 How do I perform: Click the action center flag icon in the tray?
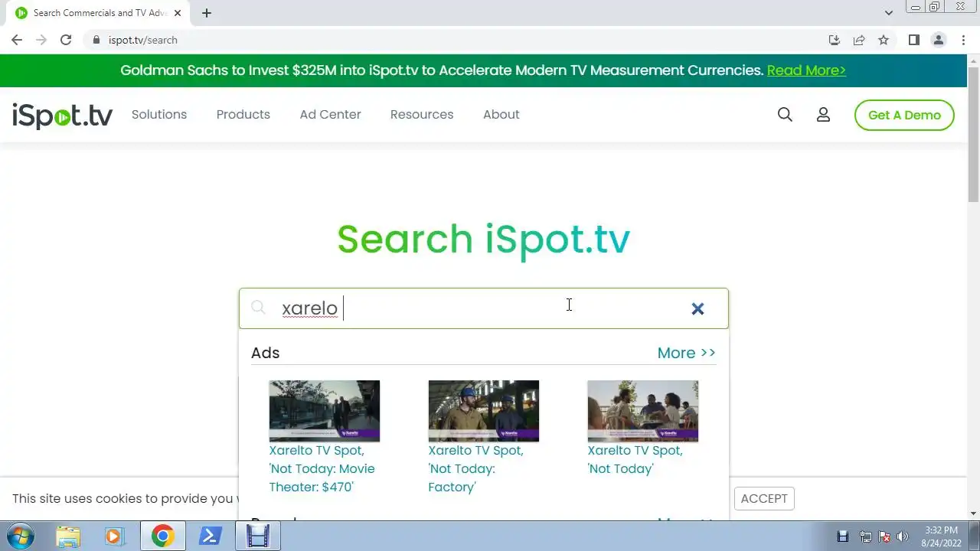coord(884,536)
